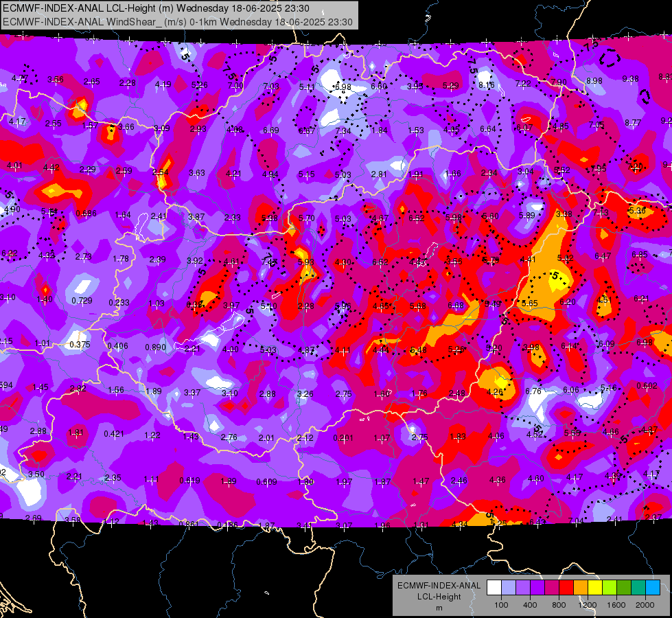
Task: Pick the orange legend swatch
Action: tap(581, 588)
